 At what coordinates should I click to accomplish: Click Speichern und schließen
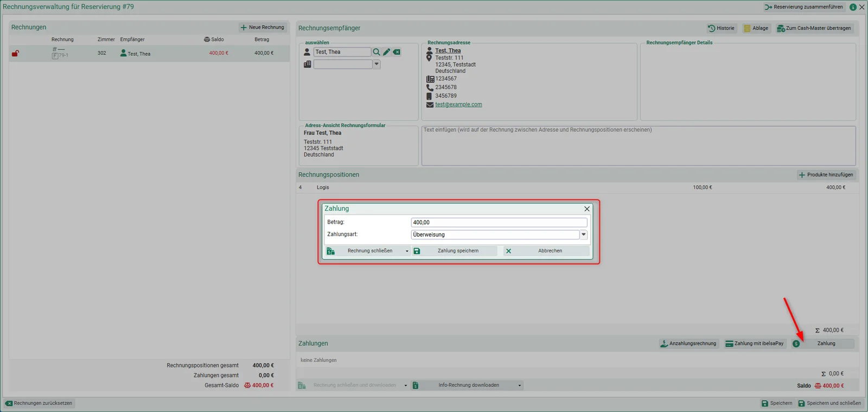[829, 403]
